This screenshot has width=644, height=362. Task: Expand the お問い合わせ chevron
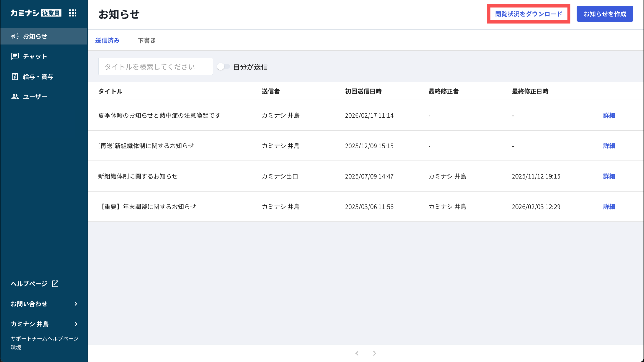[x=76, y=304]
